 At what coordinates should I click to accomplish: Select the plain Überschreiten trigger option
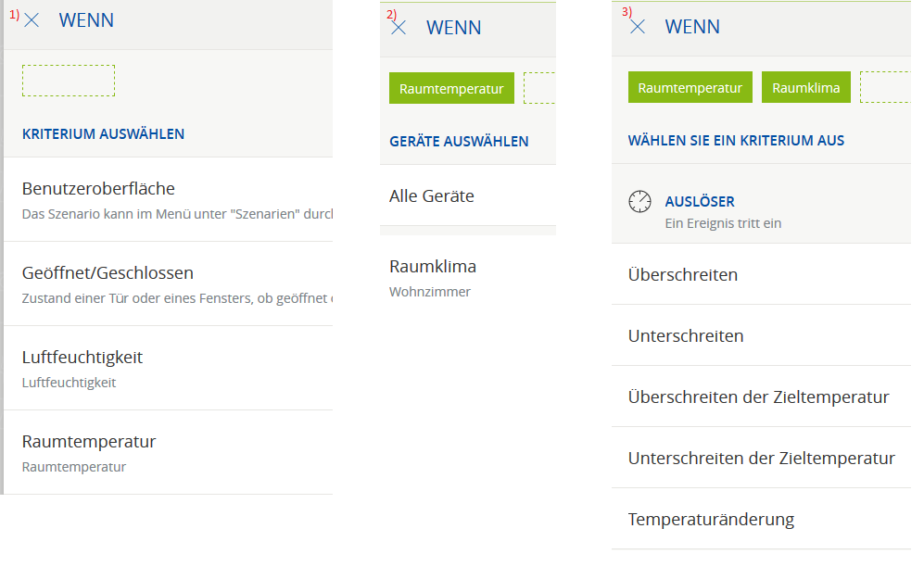pos(683,275)
